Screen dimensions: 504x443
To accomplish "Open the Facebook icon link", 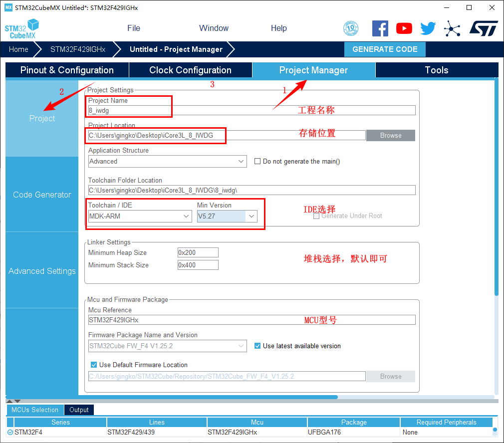I will 380,28.
